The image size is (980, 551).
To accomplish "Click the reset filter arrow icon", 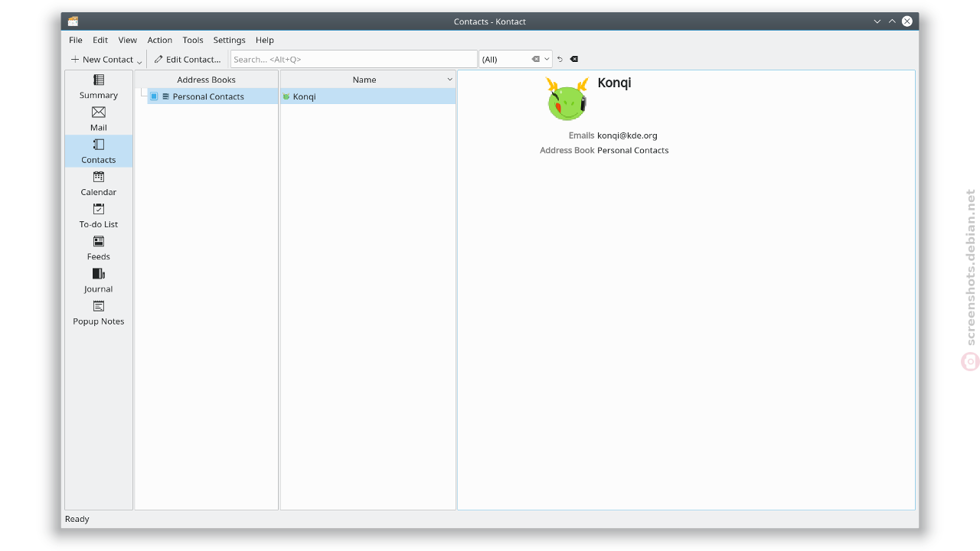I will pyautogui.click(x=560, y=59).
